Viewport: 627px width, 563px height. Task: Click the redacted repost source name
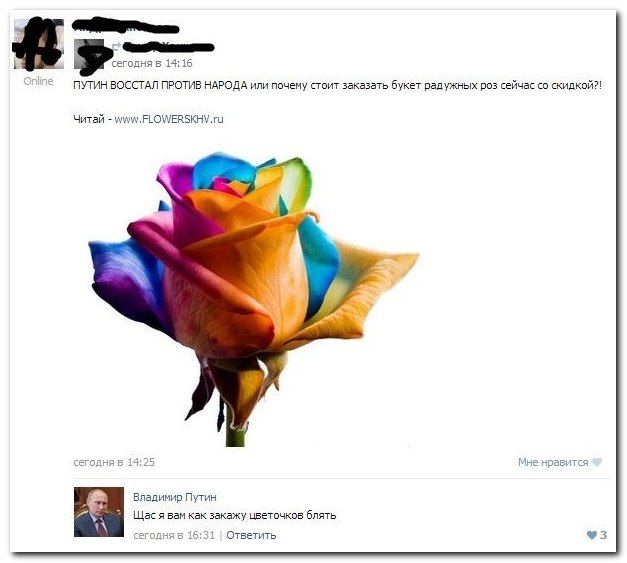(x=168, y=47)
